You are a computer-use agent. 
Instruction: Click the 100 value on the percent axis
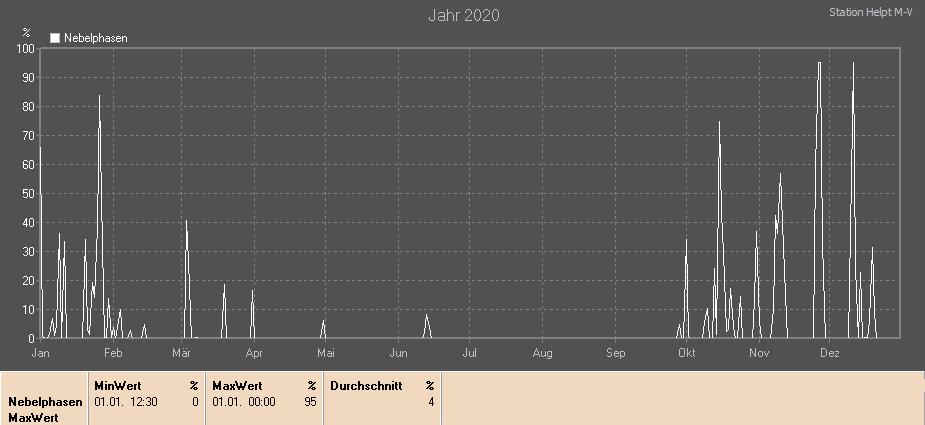click(26, 48)
